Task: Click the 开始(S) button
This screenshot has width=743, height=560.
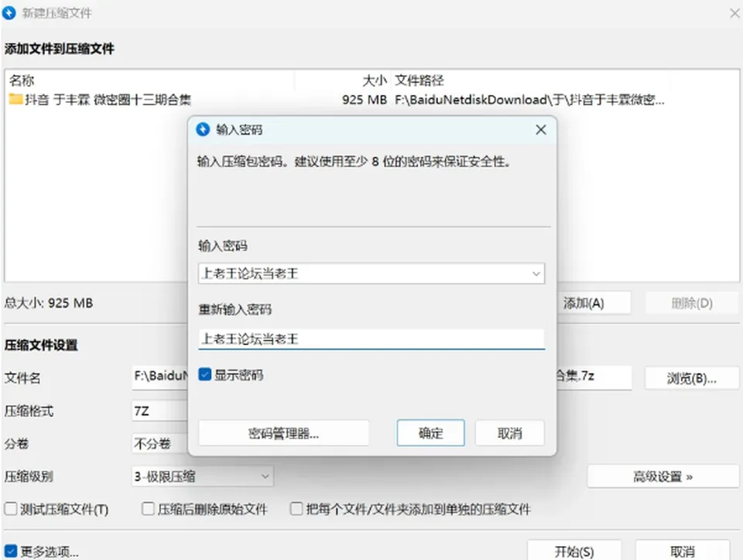Action: (574, 551)
